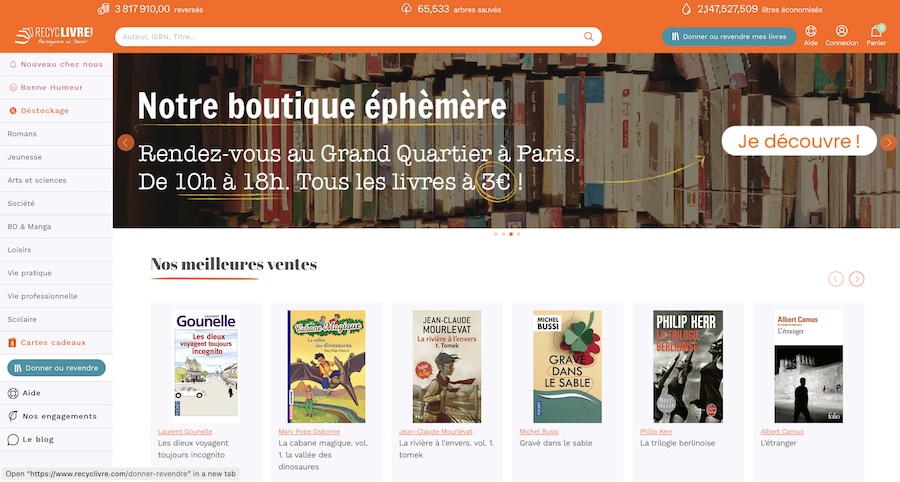Open the Aide lifebuoy icon in header
900x482 pixels.
(810, 31)
